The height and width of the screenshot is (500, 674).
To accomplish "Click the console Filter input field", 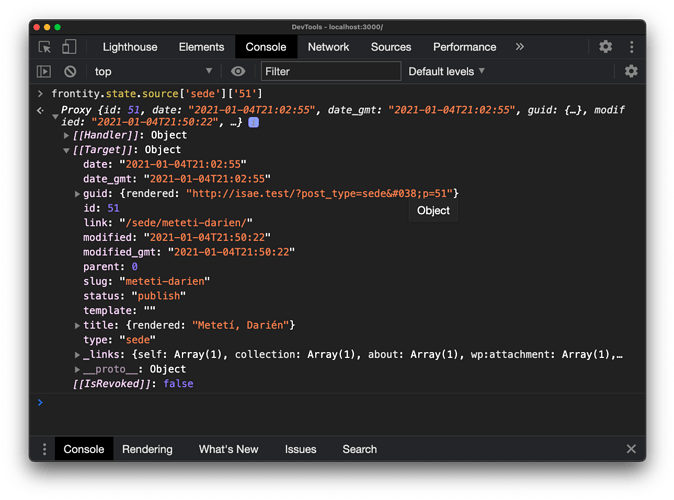I will pos(330,72).
